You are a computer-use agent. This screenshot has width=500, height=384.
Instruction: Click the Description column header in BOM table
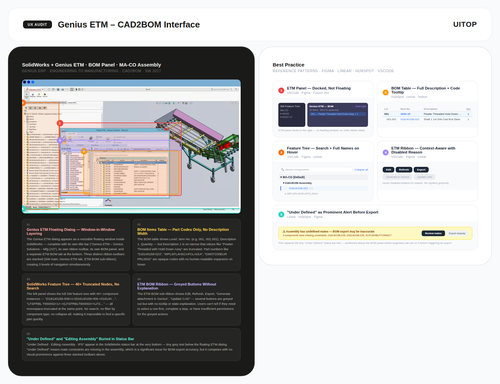[430, 109]
